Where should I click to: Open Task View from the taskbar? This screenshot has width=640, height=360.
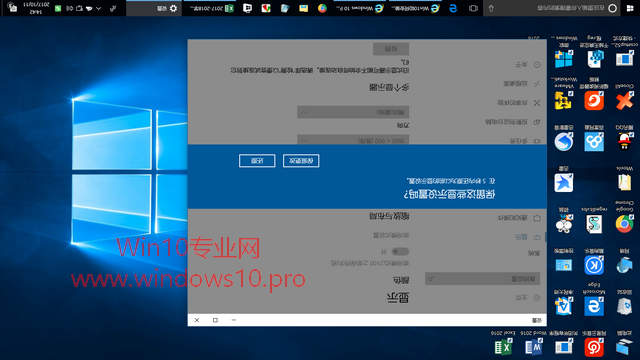point(473,8)
